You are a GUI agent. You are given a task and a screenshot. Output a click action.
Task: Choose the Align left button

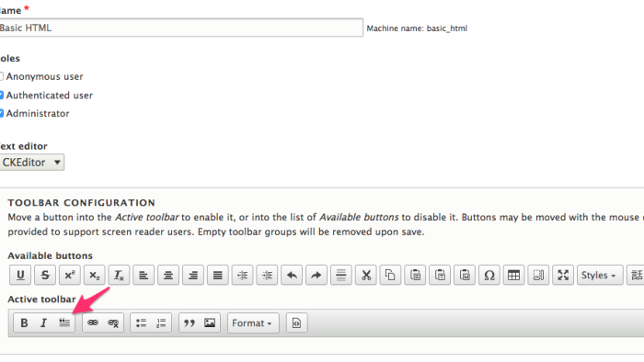pos(144,275)
